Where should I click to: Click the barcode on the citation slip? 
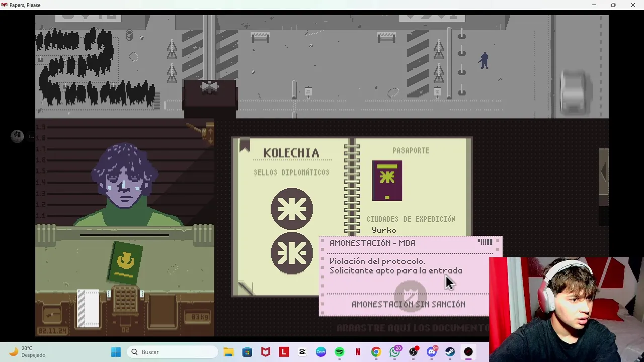(x=485, y=243)
